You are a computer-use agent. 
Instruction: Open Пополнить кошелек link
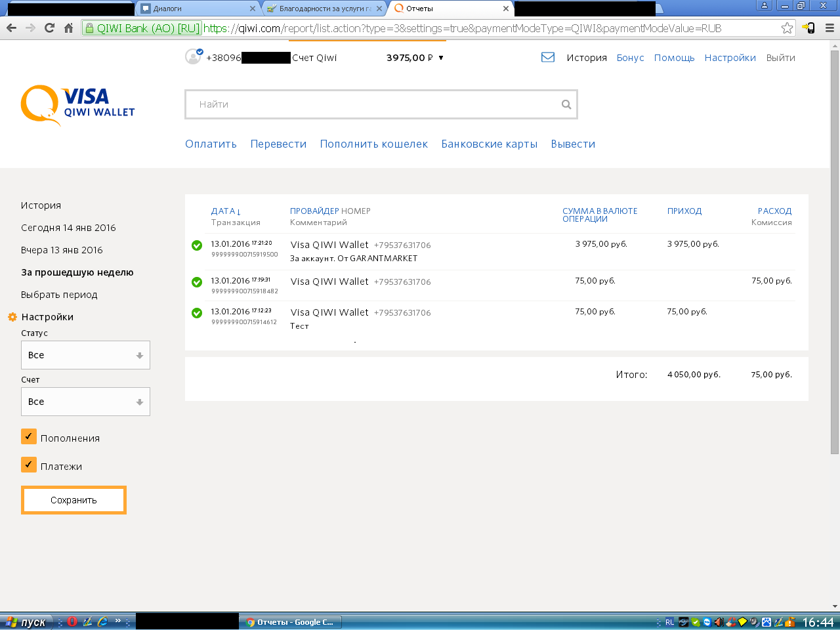coord(373,144)
